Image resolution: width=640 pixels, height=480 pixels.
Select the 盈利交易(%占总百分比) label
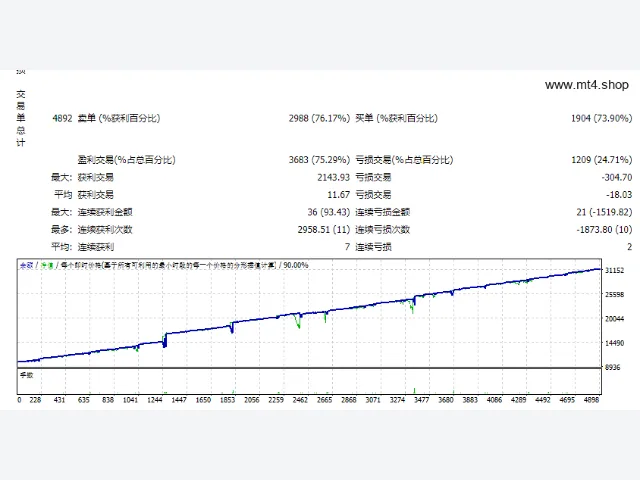[127, 160]
